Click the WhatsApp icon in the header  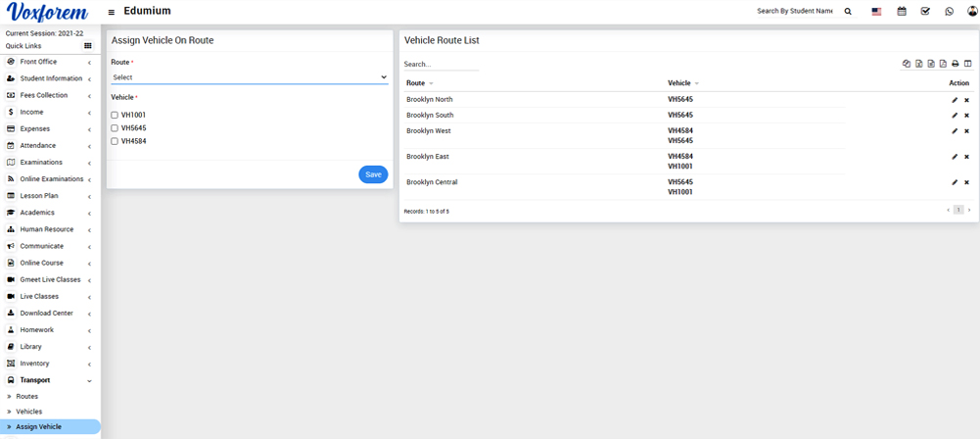(949, 12)
